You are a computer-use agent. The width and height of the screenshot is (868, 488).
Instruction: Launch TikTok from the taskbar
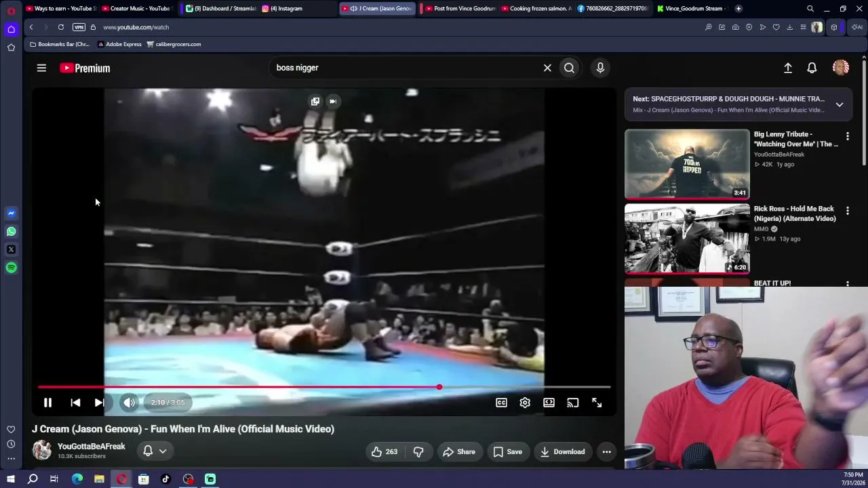coord(165,479)
